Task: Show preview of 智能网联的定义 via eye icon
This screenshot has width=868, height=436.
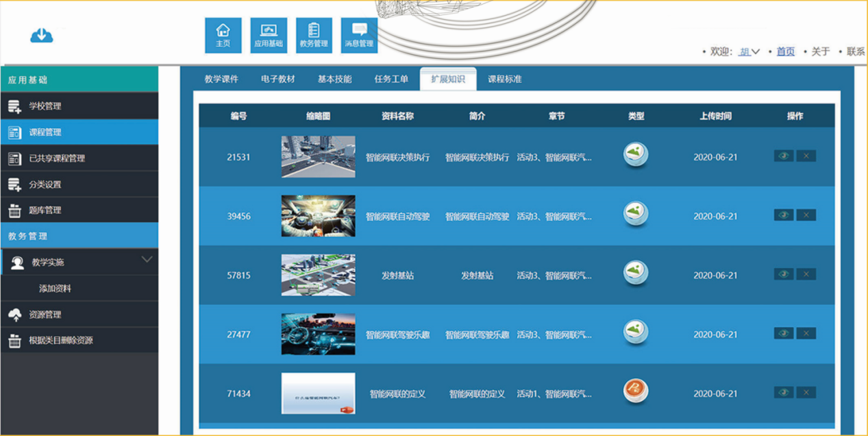Action: point(783,392)
